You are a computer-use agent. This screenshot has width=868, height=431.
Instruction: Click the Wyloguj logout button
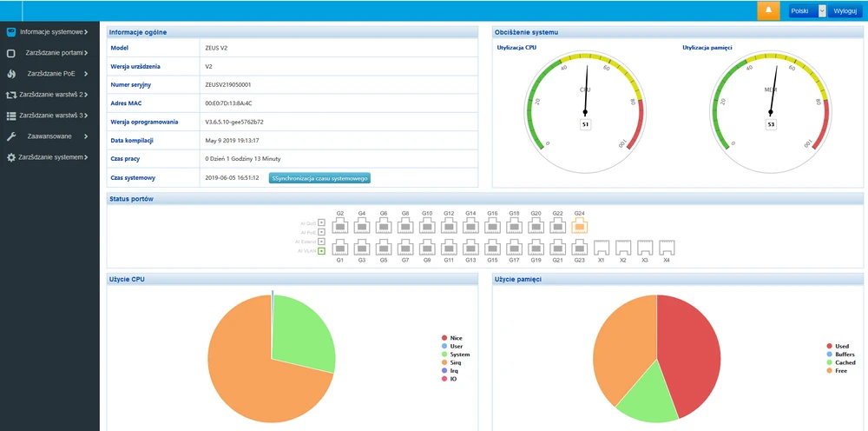click(x=845, y=11)
